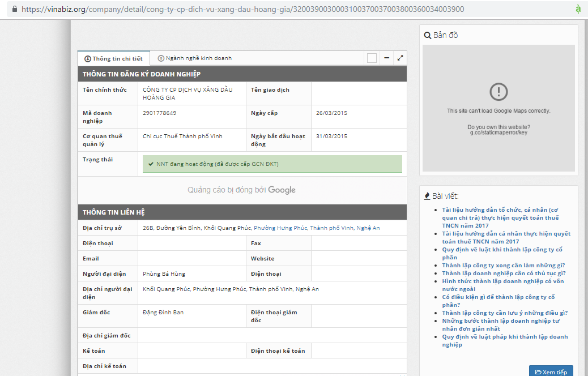Expand panel to fullscreen with arrows icon
The image size is (588, 376).
400,58
